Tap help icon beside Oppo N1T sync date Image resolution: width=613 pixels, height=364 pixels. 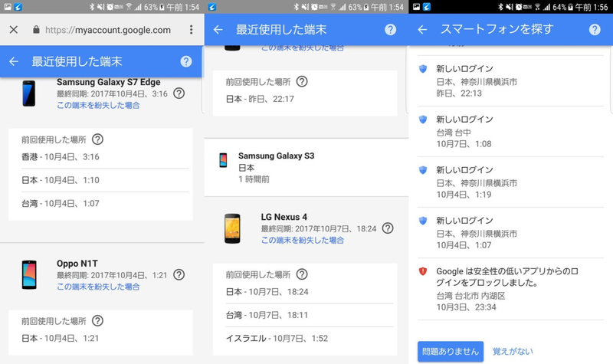[x=179, y=274]
